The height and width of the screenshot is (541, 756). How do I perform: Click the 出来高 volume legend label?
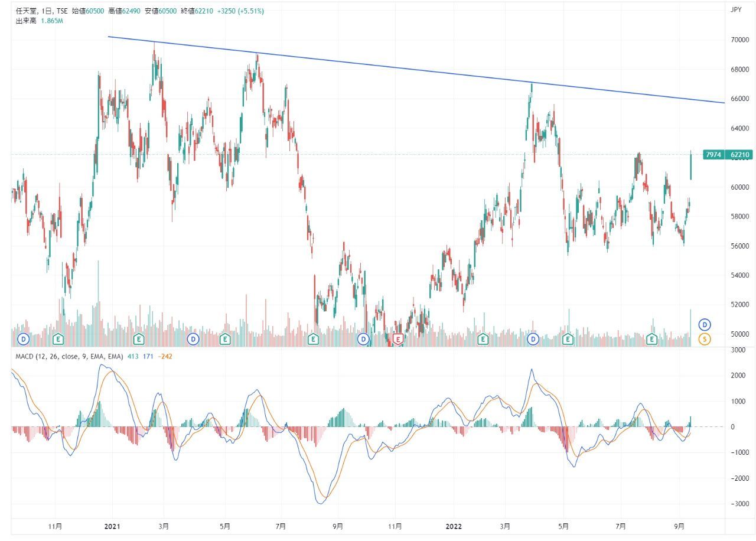(x=25, y=21)
